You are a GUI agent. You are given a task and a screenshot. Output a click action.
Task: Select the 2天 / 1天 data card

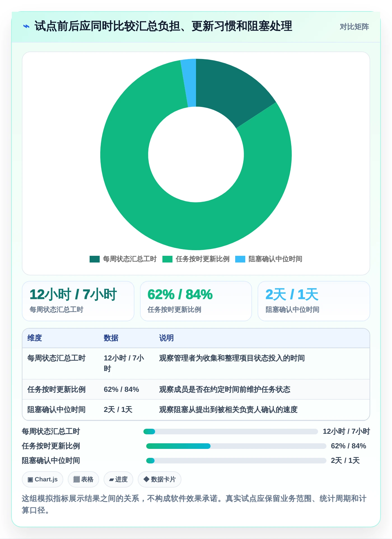pyautogui.click(x=314, y=301)
